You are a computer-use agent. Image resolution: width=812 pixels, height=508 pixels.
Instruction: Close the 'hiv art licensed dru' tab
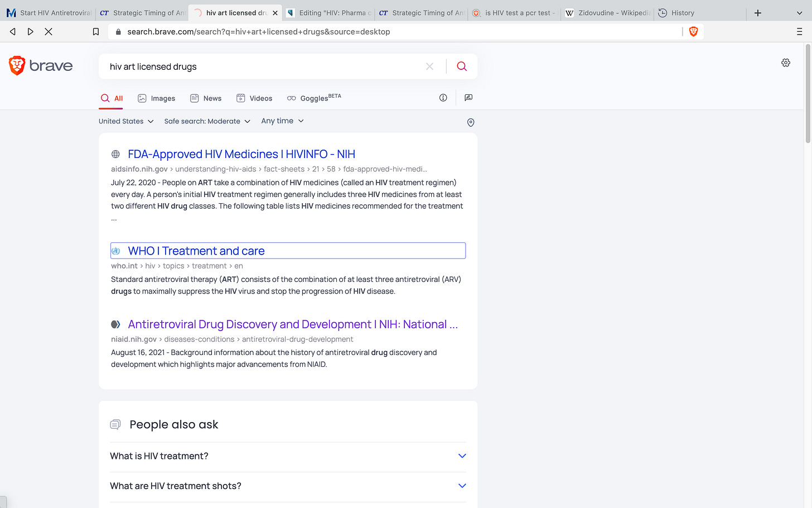coord(275,13)
